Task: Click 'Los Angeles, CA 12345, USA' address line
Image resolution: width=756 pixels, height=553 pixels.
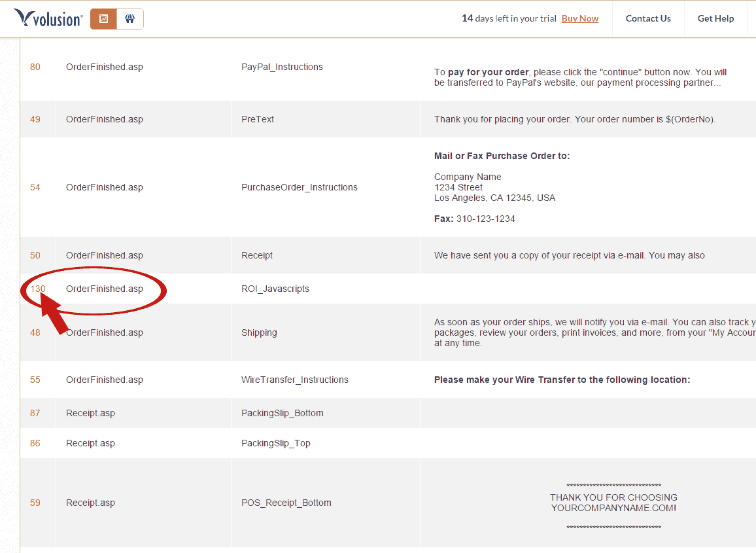Action: [x=494, y=198]
